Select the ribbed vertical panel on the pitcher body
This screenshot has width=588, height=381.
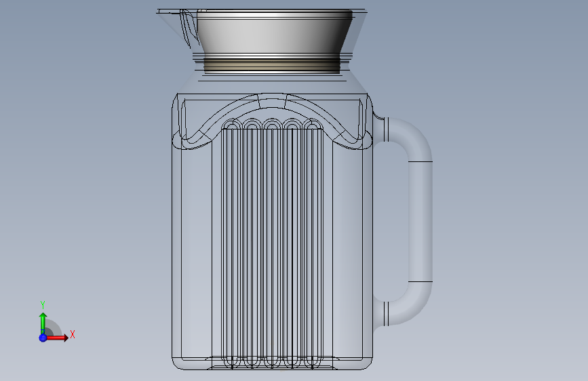[x=272, y=244]
